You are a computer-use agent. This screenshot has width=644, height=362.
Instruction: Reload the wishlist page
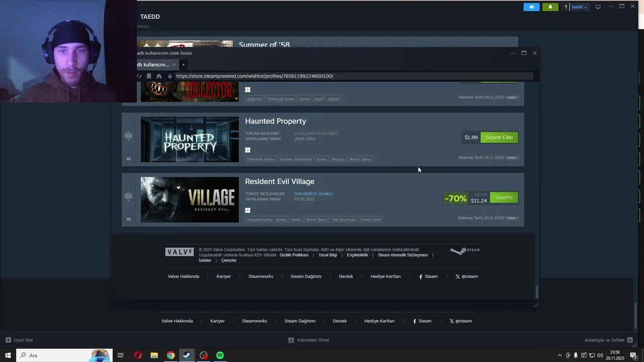click(x=139, y=76)
